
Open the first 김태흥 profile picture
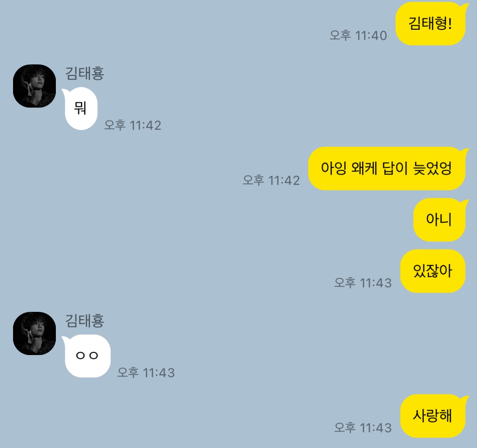34,86
